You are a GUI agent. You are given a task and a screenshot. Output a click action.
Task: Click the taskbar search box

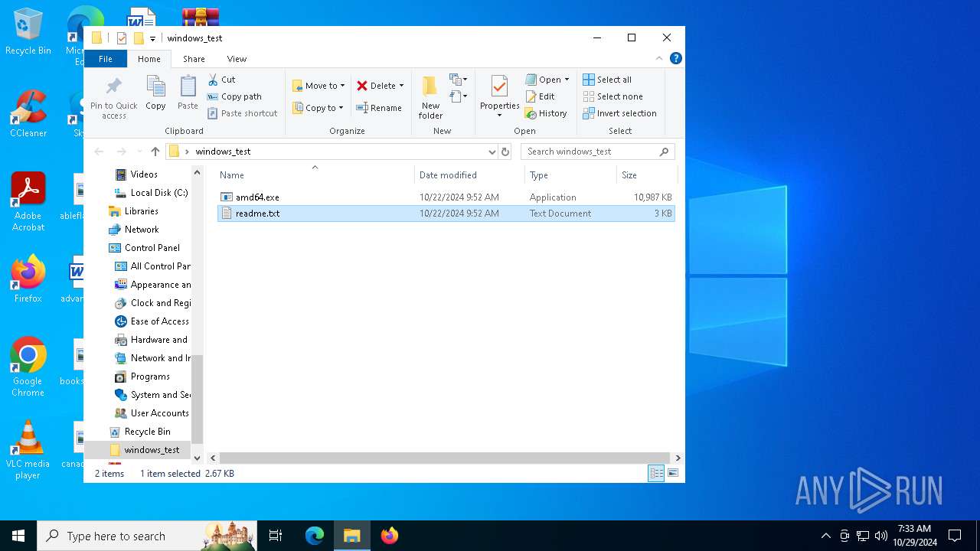tap(147, 536)
